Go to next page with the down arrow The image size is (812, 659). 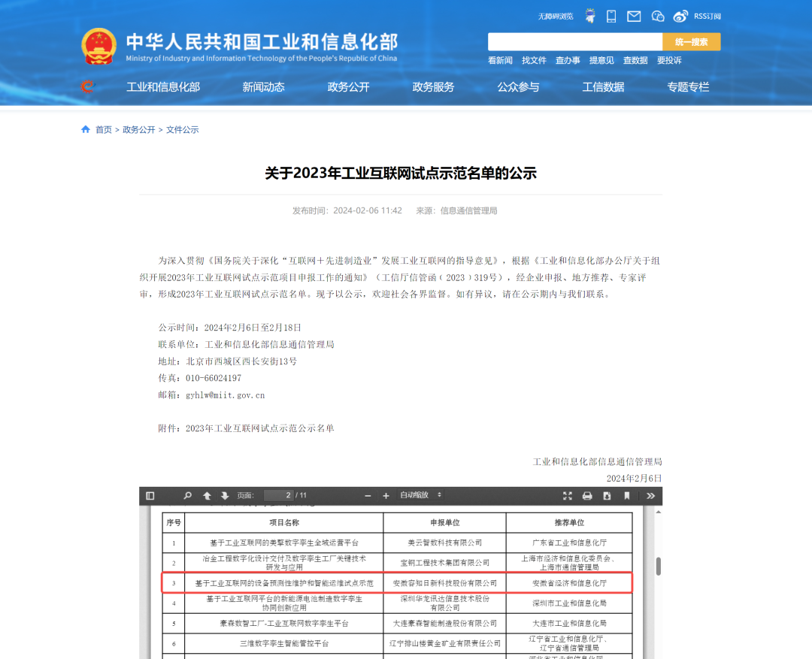point(225,495)
